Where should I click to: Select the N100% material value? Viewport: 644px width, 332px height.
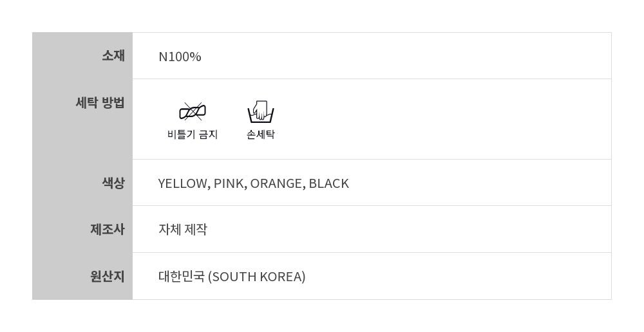click(180, 57)
